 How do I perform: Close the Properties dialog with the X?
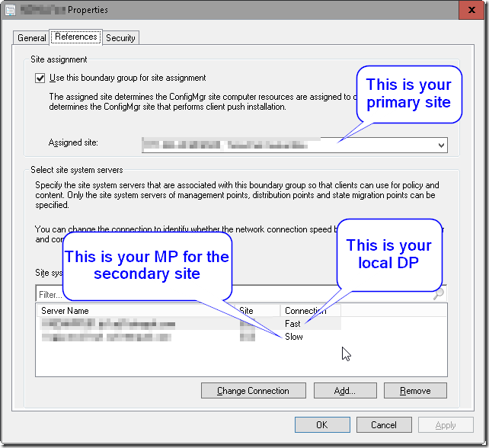[471, 10]
